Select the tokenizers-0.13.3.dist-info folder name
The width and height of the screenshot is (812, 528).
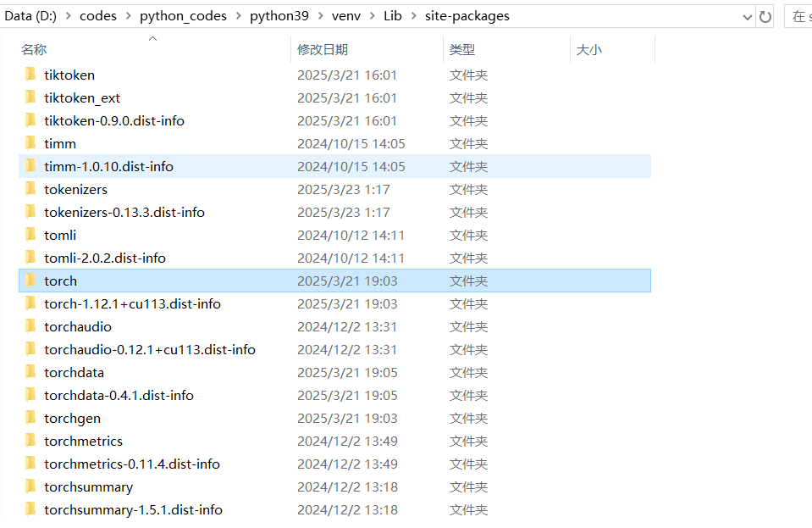click(x=124, y=213)
